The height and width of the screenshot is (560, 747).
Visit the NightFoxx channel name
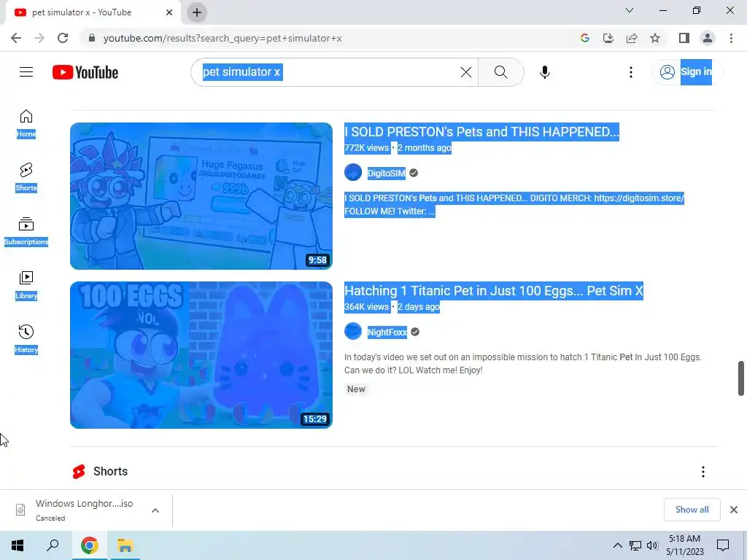click(x=387, y=332)
